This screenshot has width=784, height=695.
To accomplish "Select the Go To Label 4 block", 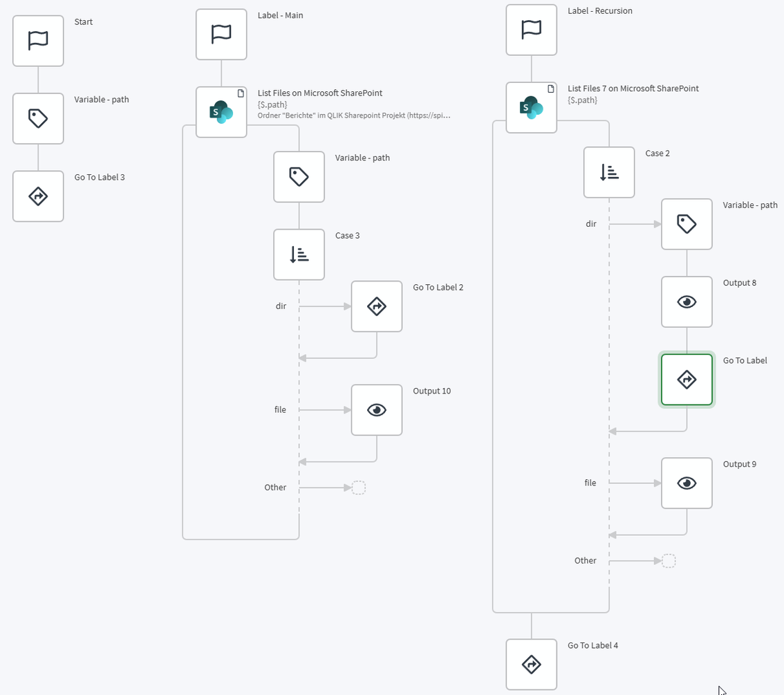I will 531,665.
